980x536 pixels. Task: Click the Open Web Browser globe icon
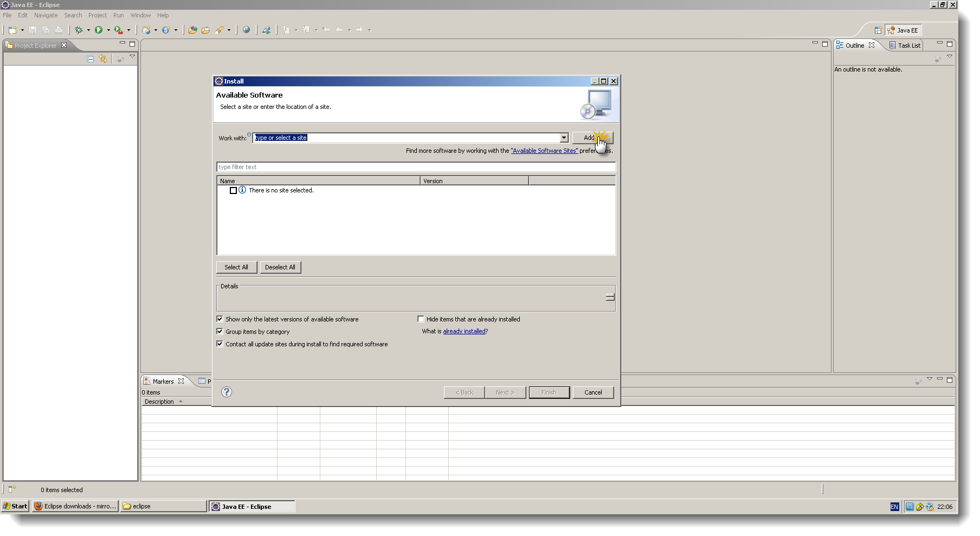[x=246, y=30]
